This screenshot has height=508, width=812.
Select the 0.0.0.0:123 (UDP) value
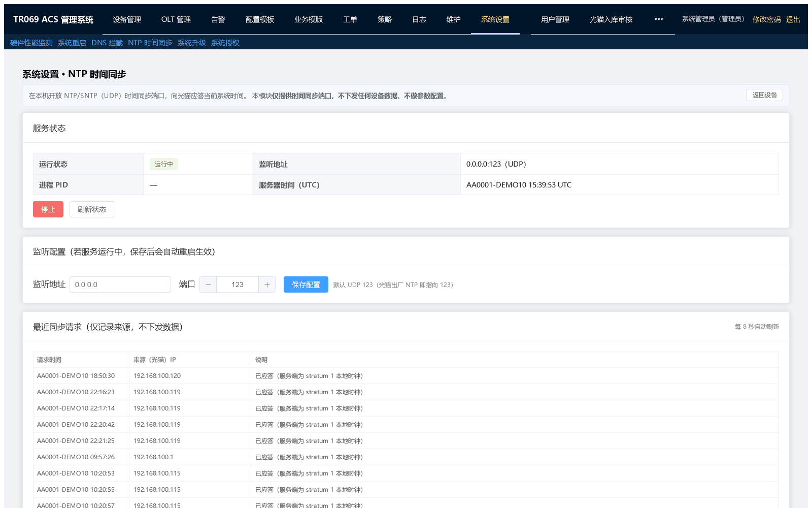pos(496,164)
